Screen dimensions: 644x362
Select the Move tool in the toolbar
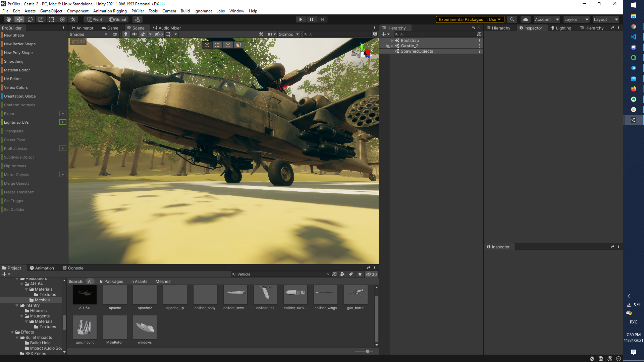tap(19, 19)
